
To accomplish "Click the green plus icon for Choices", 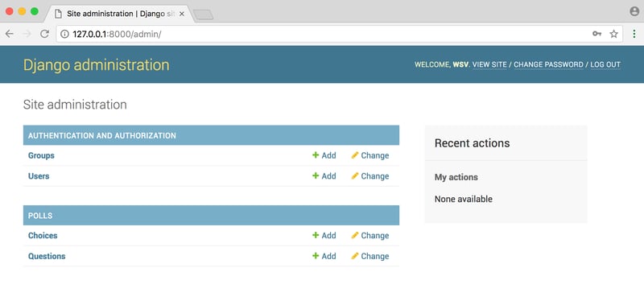I will tap(316, 235).
